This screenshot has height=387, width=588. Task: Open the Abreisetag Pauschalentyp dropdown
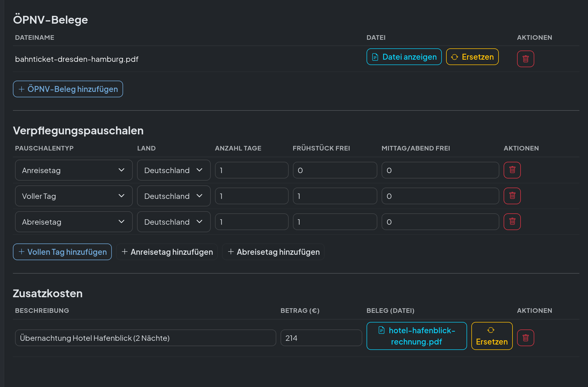coord(74,222)
